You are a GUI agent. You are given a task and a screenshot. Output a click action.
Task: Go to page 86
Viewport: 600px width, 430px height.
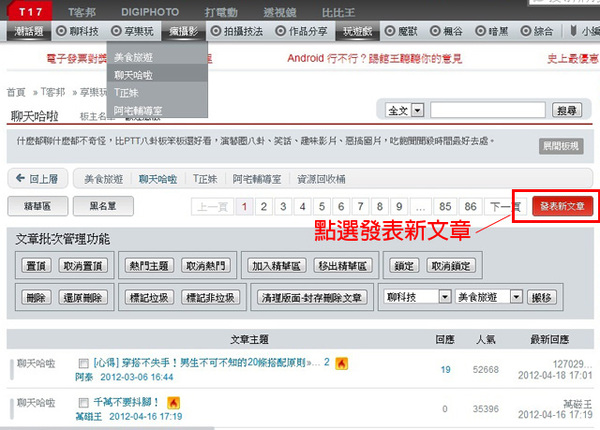coord(470,207)
